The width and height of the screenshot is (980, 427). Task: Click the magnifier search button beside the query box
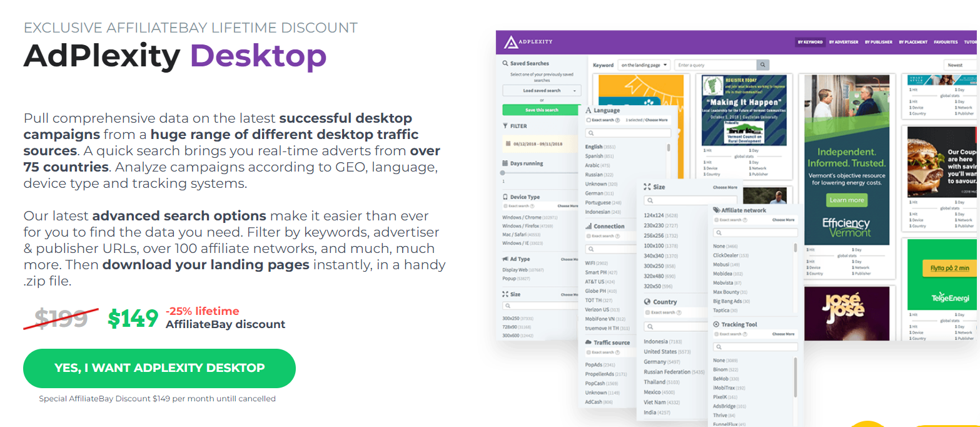[x=762, y=65]
